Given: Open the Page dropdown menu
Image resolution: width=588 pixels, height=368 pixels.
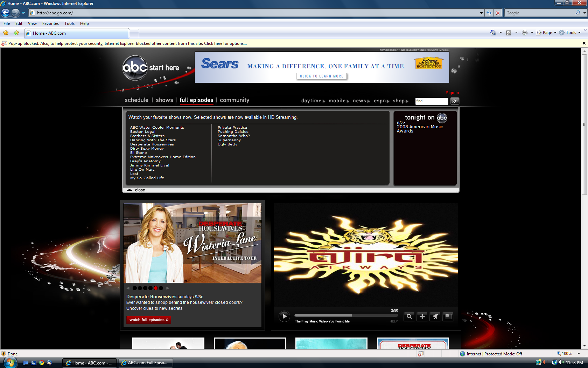Looking at the screenshot, I should pyautogui.click(x=547, y=33).
